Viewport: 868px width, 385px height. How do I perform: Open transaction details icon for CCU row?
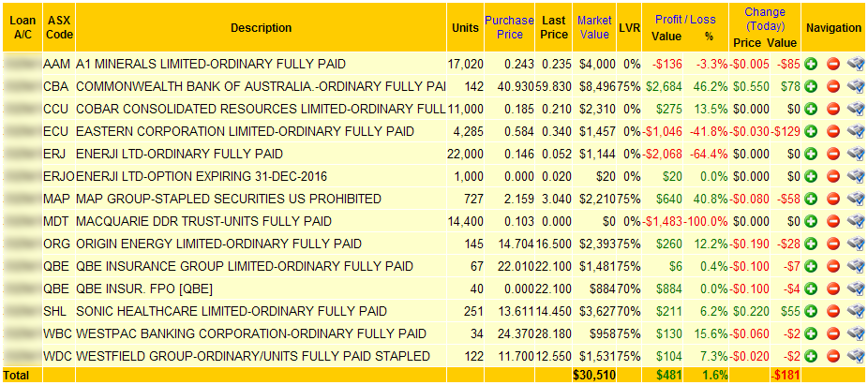[x=856, y=109]
